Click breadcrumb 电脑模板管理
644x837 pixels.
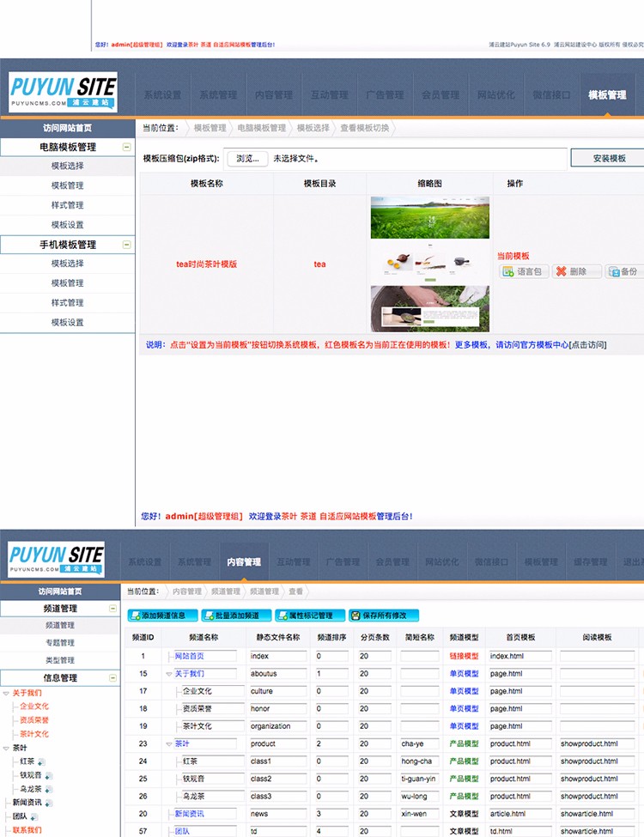pos(262,128)
